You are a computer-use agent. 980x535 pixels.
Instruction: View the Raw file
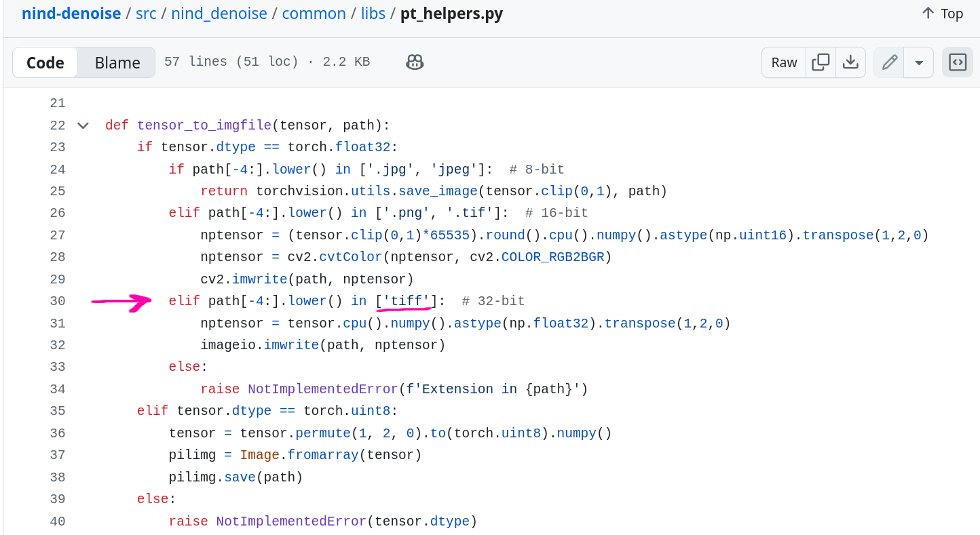(784, 62)
